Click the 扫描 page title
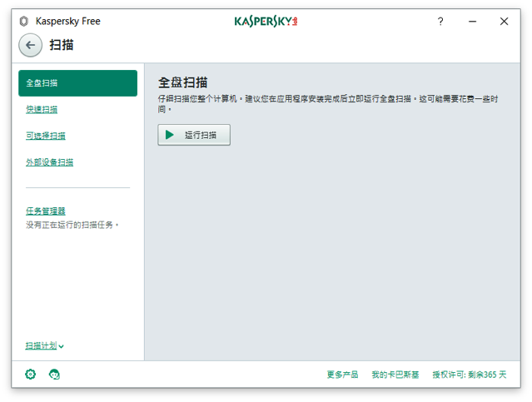 [62, 45]
